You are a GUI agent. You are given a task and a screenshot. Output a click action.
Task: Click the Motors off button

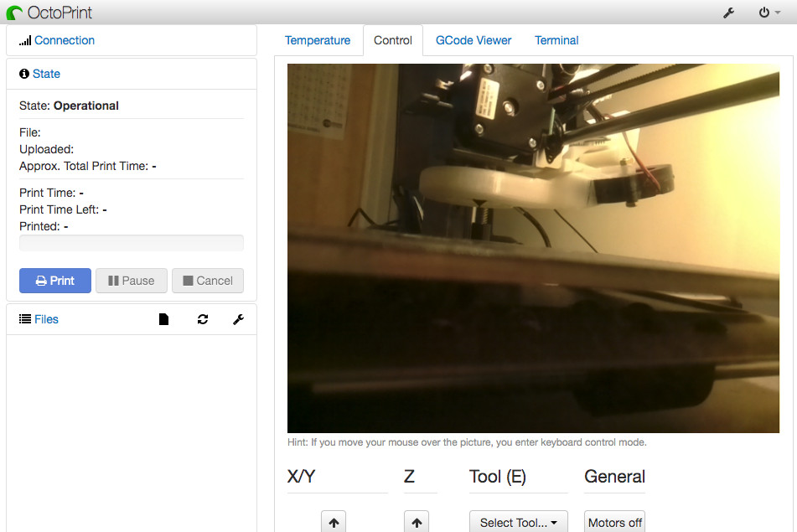click(614, 521)
